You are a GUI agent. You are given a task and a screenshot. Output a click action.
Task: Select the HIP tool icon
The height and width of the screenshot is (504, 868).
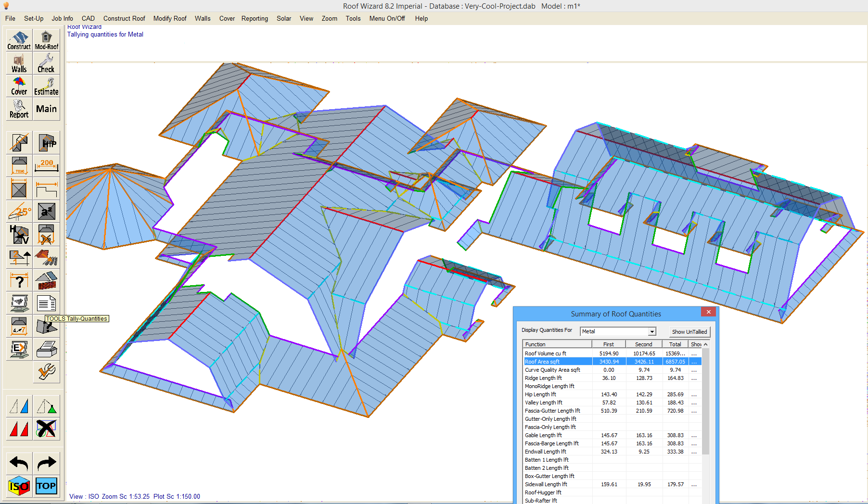click(46, 142)
